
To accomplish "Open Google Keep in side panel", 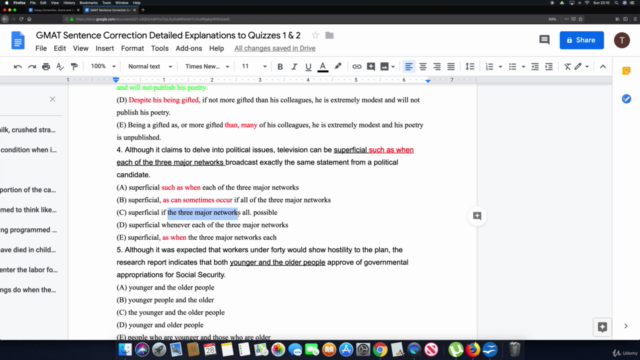I will (626, 71).
